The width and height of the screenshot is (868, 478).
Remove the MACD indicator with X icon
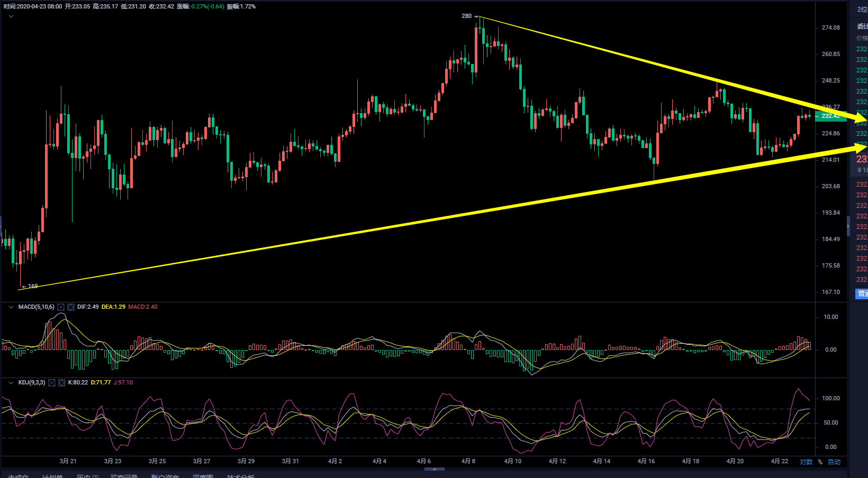pyautogui.click(x=71, y=307)
